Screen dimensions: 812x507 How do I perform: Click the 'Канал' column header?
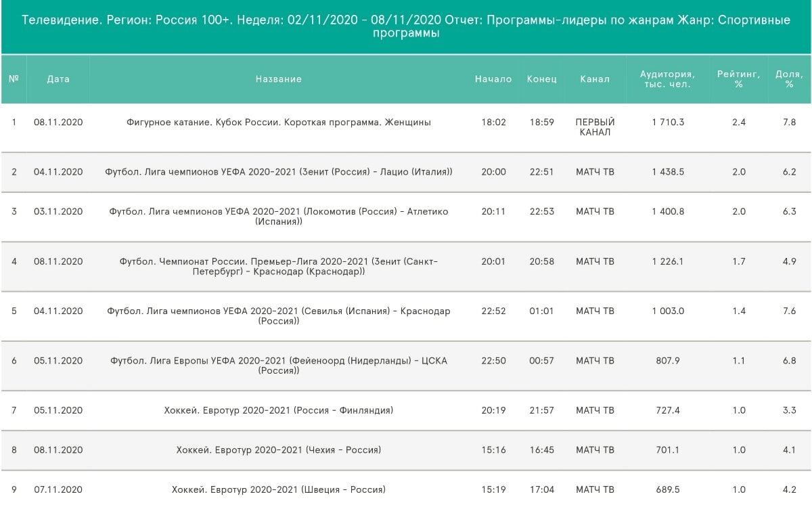click(x=595, y=79)
